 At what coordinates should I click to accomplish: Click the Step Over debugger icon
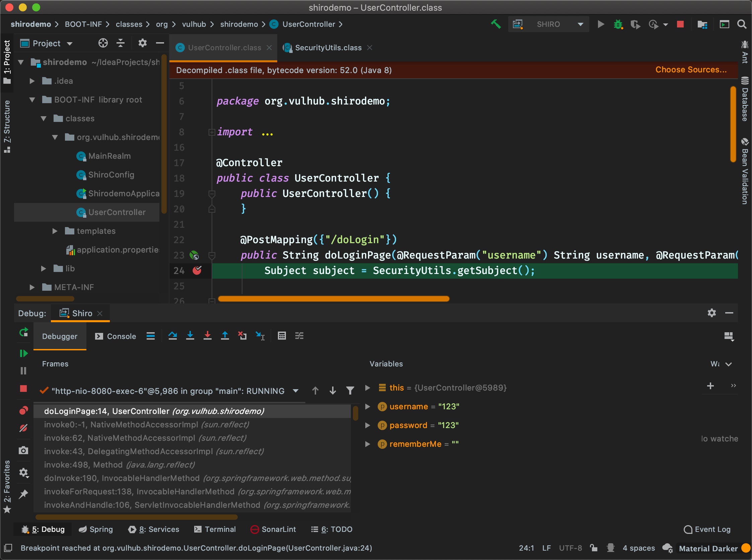pos(172,336)
